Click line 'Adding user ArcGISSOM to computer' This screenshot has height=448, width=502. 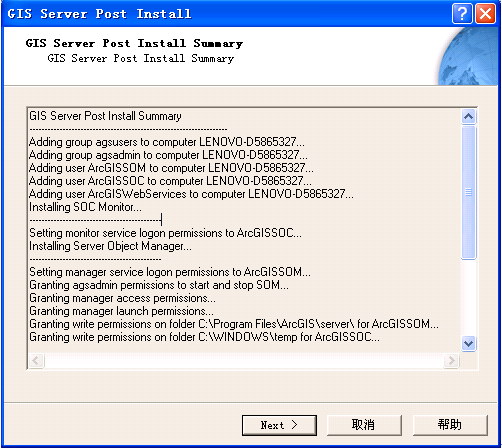point(171,168)
